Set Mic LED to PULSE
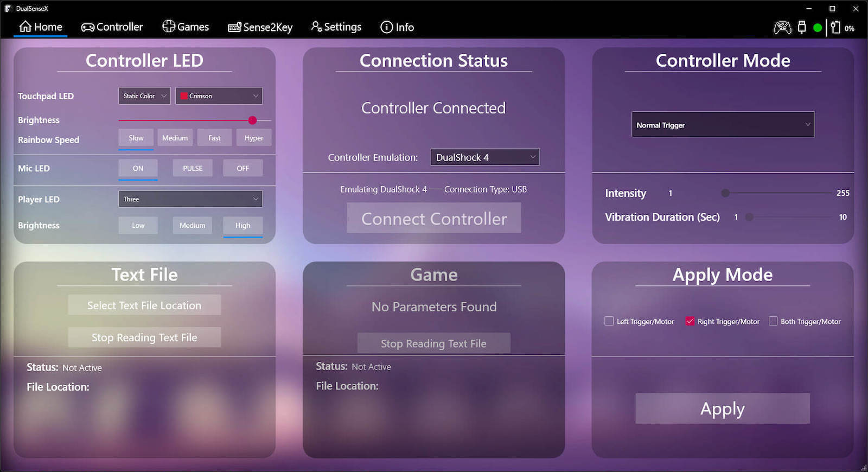The height and width of the screenshot is (472, 868). 193,168
